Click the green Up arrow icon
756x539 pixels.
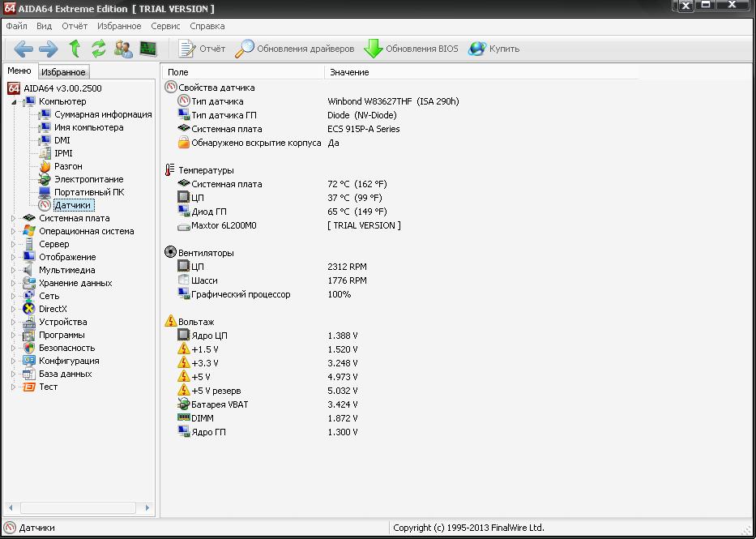pos(75,49)
